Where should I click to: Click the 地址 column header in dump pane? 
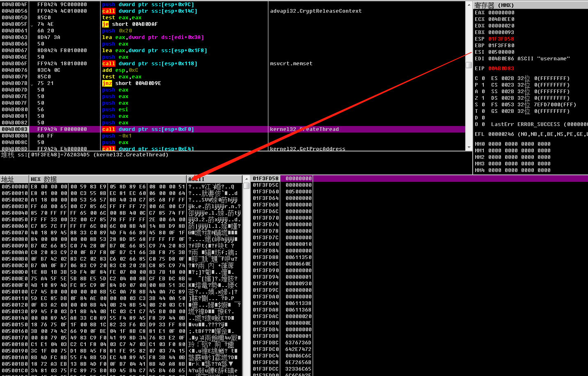point(14,179)
